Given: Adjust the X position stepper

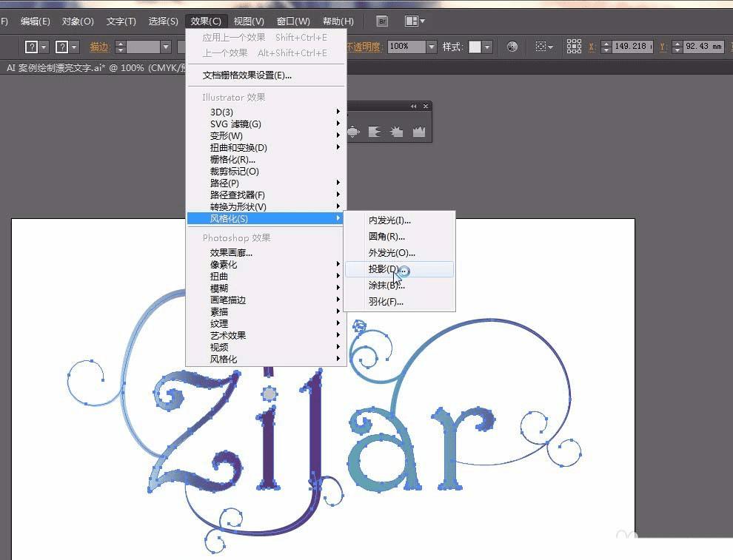Looking at the screenshot, I should click(606, 47).
